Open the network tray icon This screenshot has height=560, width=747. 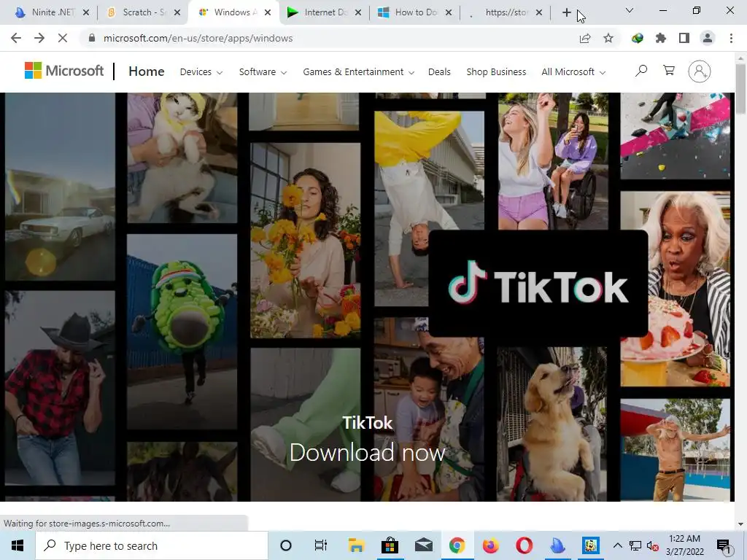click(x=635, y=545)
